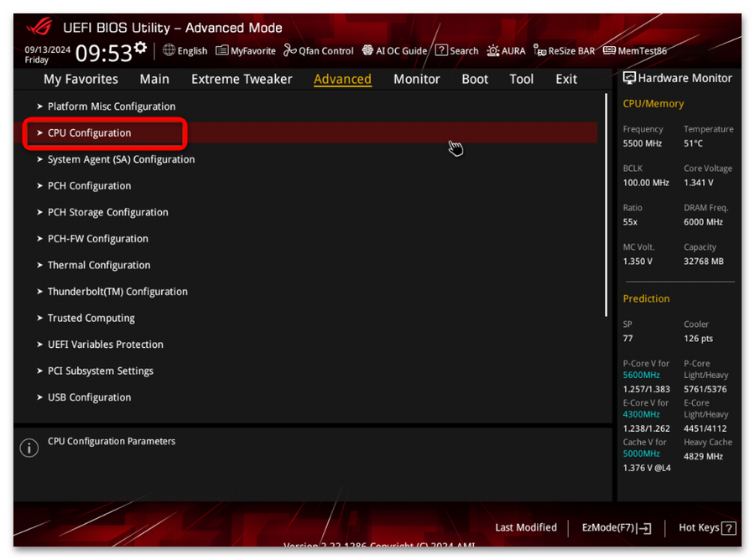Click the 100.00 MHz BCLK value

[x=646, y=183]
